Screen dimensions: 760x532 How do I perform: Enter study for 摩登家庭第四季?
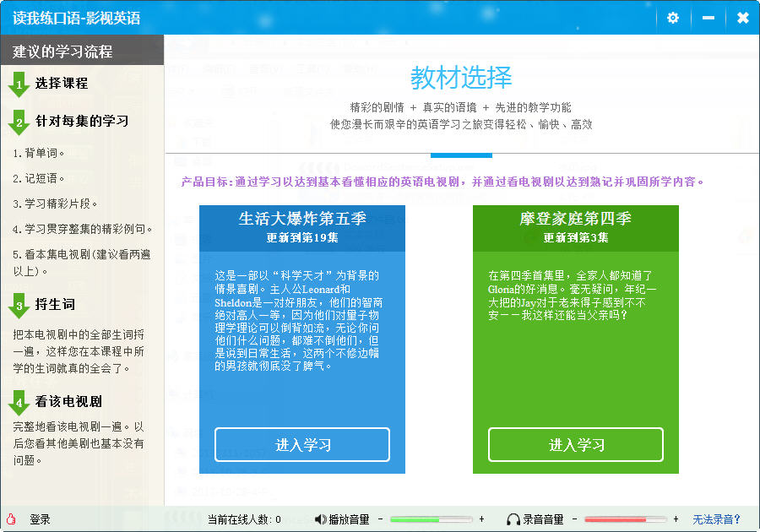(576, 444)
